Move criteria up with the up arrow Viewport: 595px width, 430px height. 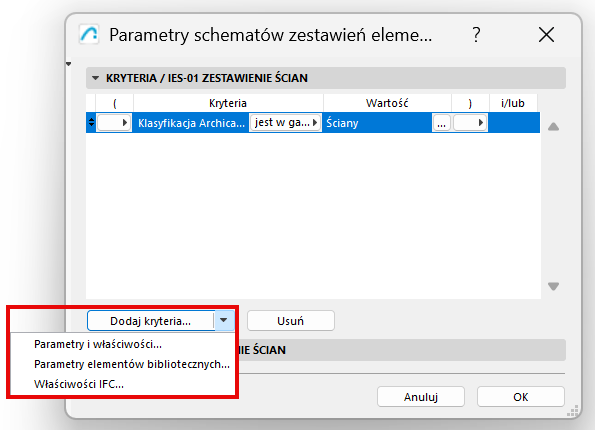pos(554,126)
